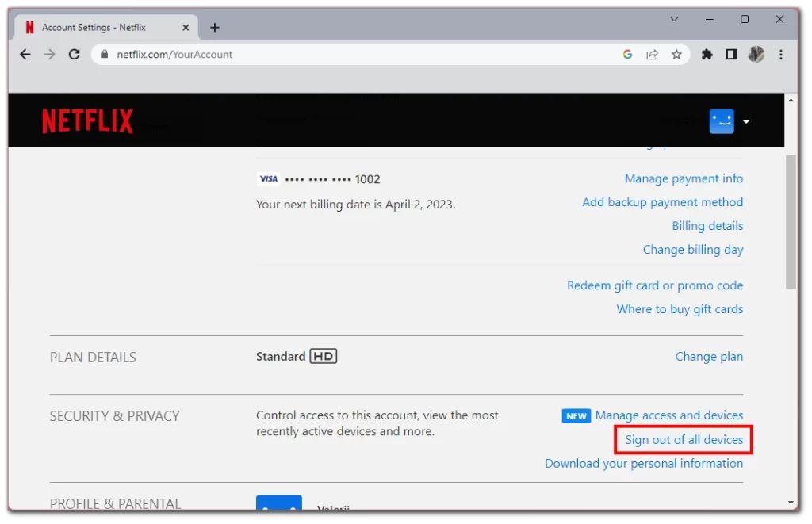Click the page scrollbar thumb

coord(791,222)
